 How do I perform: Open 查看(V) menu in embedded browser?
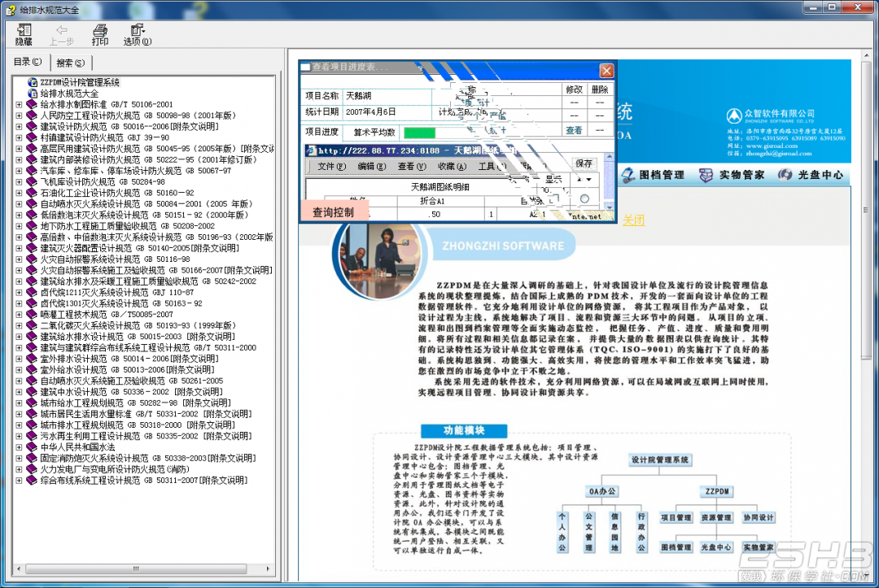pyautogui.click(x=412, y=167)
